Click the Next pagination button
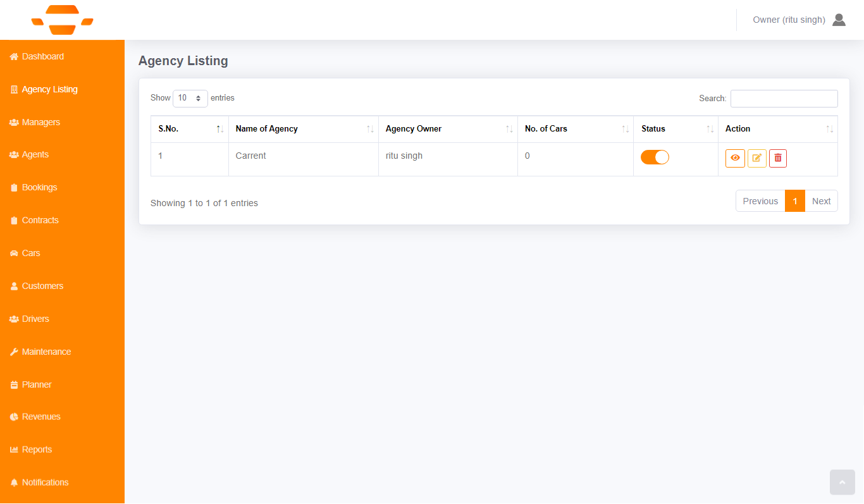This screenshot has height=504, width=864. [x=821, y=201]
